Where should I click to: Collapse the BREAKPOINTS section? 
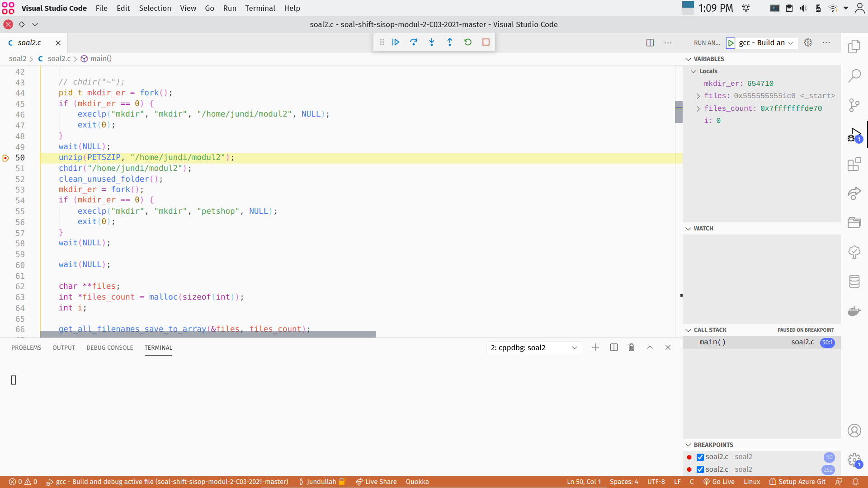pyautogui.click(x=688, y=445)
